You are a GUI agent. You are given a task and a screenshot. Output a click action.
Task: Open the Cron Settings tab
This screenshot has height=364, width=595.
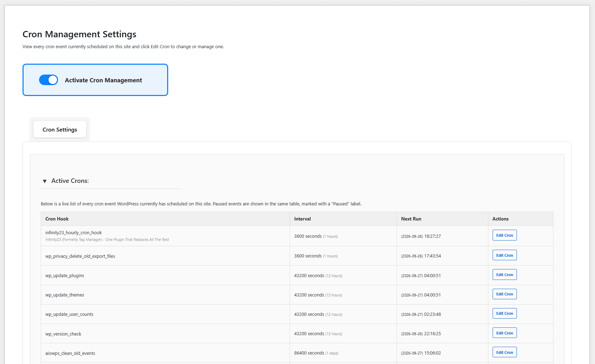point(60,129)
